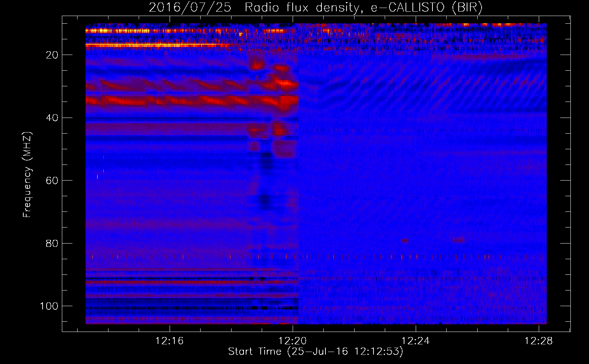
Task: Click the 'Start Time (25-Jul-16 12:12:53)' axis label
Action: click(316, 352)
